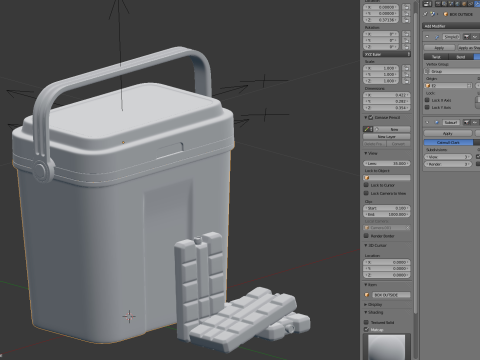Click the New Layer button

(387, 137)
